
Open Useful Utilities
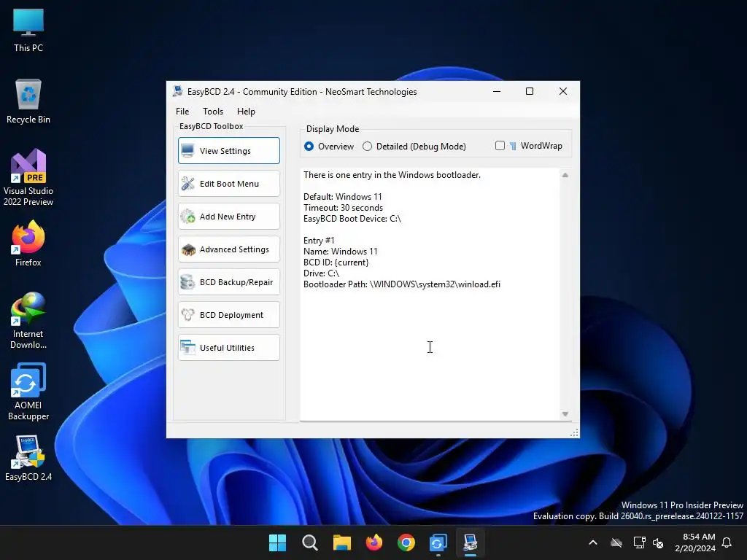click(228, 348)
